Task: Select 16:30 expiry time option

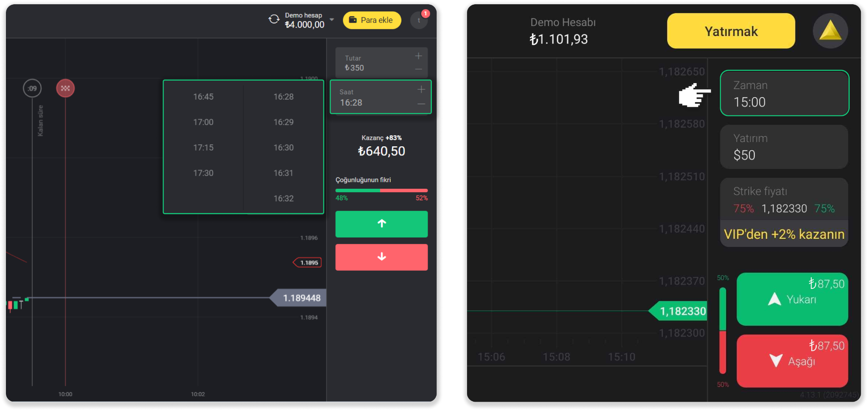Action: 283,148
